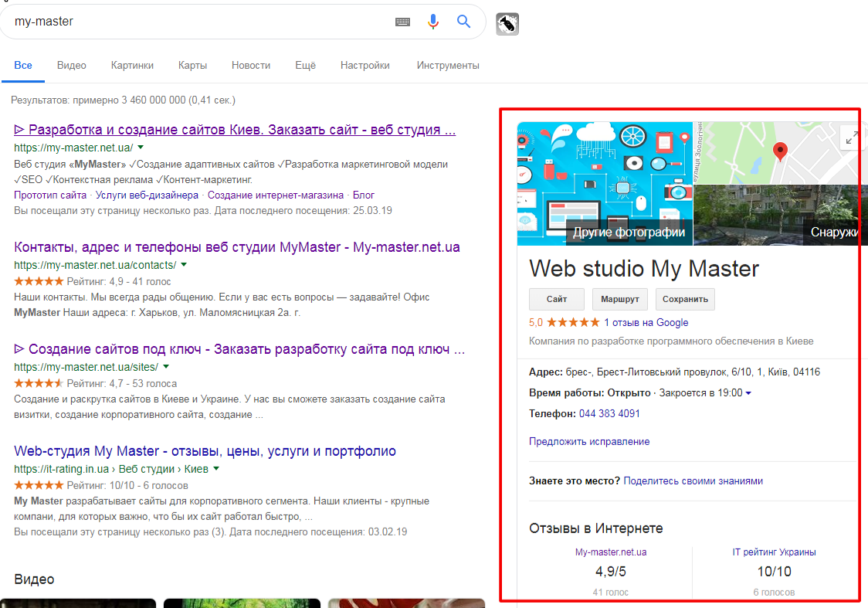Open dropdown arrow after it-rating.in.ua Киев breadcrumb
Image resolution: width=868 pixels, height=608 pixels.
click(x=216, y=468)
